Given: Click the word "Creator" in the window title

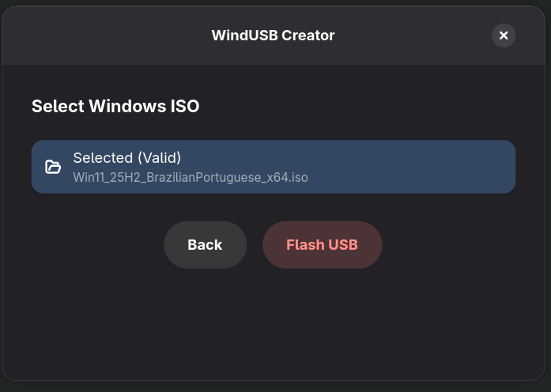Looking at the screenshot, I should coord(309,36).
